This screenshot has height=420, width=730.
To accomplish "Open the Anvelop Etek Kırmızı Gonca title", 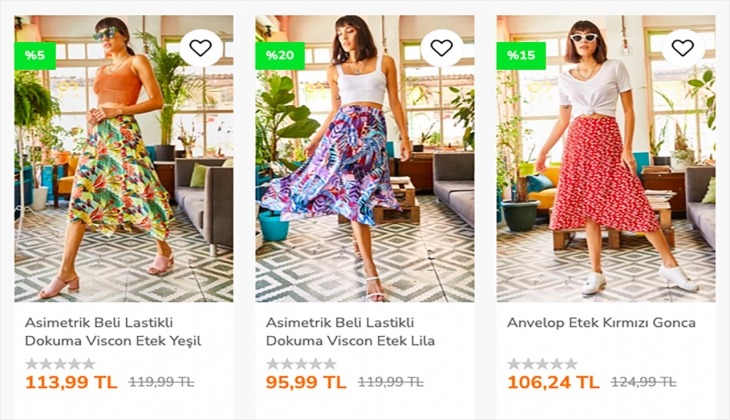I will tap(601, 323).
